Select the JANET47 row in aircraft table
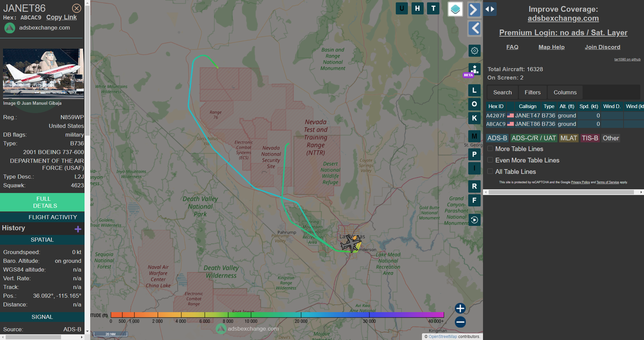Viewport: 644px width, 340px height. [x=565, y=115]
